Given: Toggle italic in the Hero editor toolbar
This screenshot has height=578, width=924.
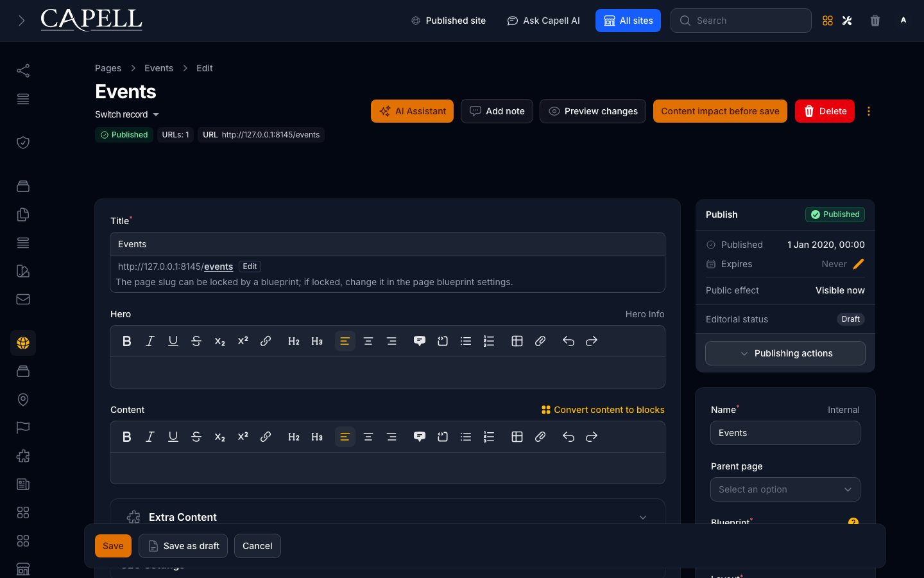Looking at the screenshot, I should click(150, 341).
